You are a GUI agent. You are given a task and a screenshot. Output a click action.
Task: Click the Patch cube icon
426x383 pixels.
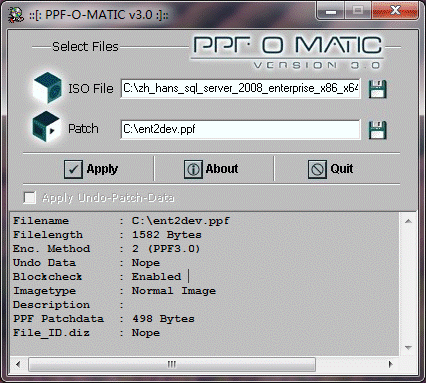point(46,128)
